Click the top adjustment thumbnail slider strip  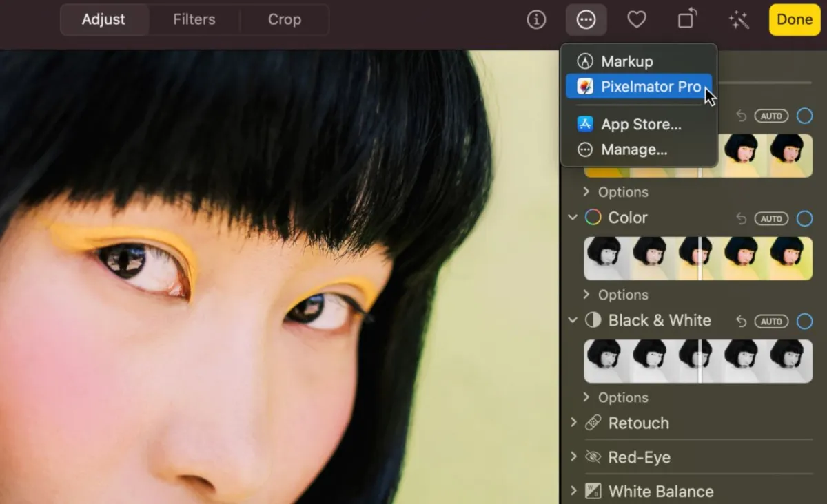click(x=698, y=156)
